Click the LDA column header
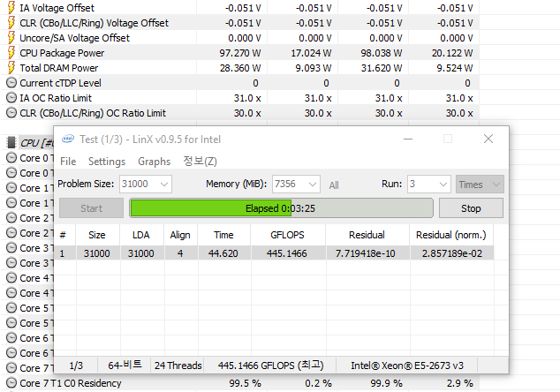Viewport: 560px width, 392px height. pos(141,235)
